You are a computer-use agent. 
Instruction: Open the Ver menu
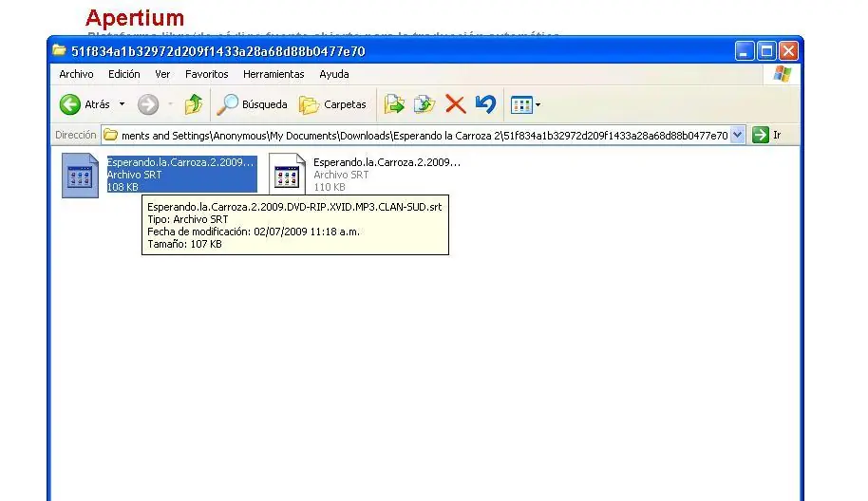162,74
